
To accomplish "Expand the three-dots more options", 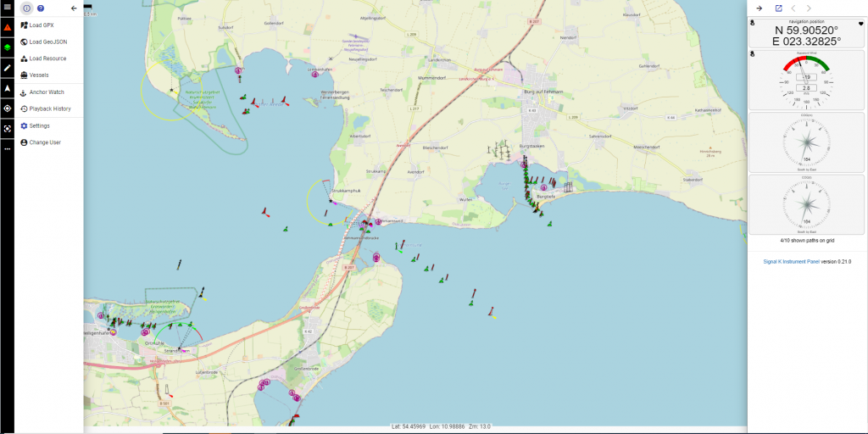I will (x=7, y=148).
